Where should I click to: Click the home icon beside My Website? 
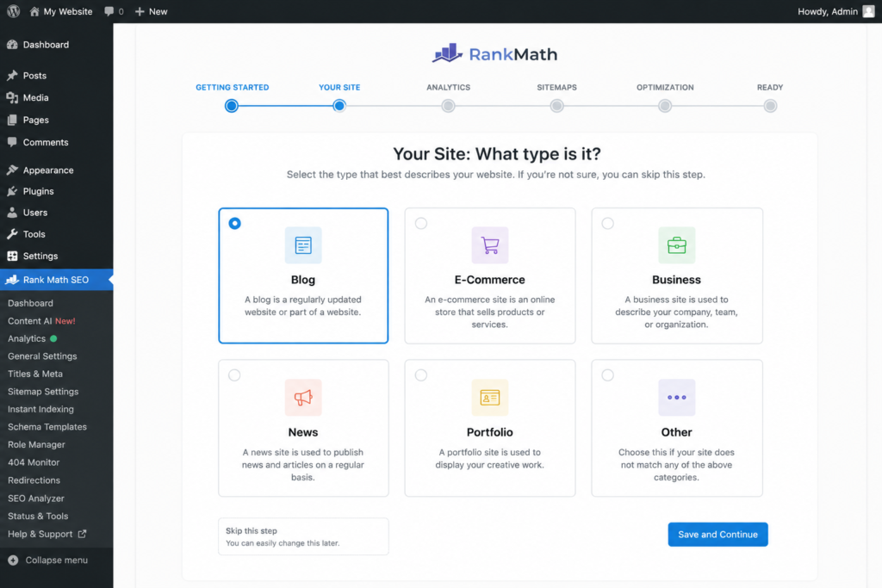coord(34,11)
